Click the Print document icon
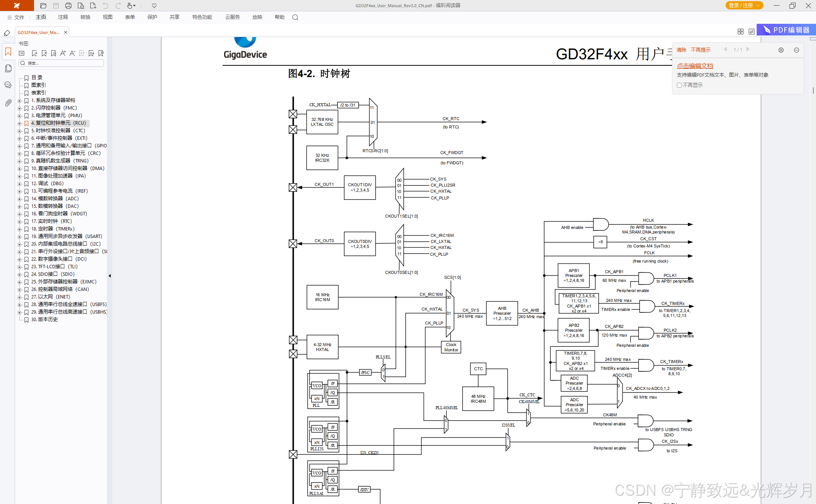 click(68, 5)
